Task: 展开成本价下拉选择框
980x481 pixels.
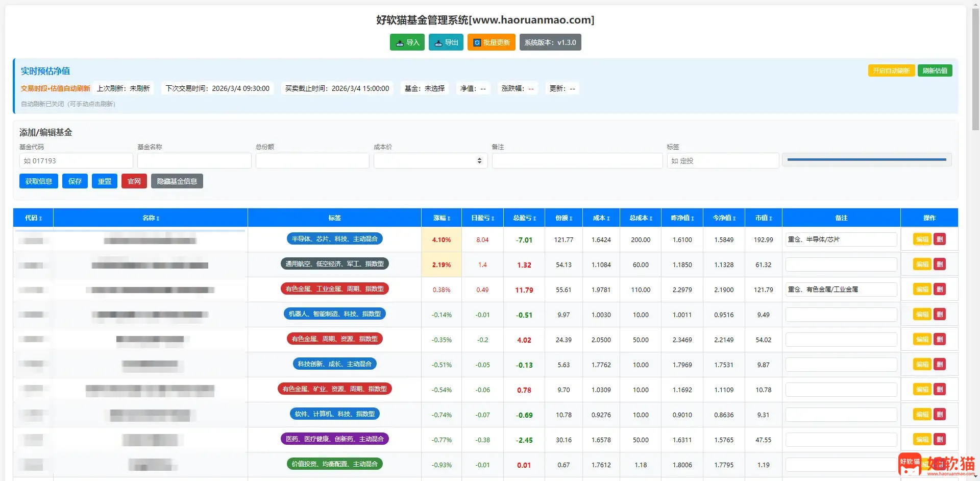Action: 430,160
